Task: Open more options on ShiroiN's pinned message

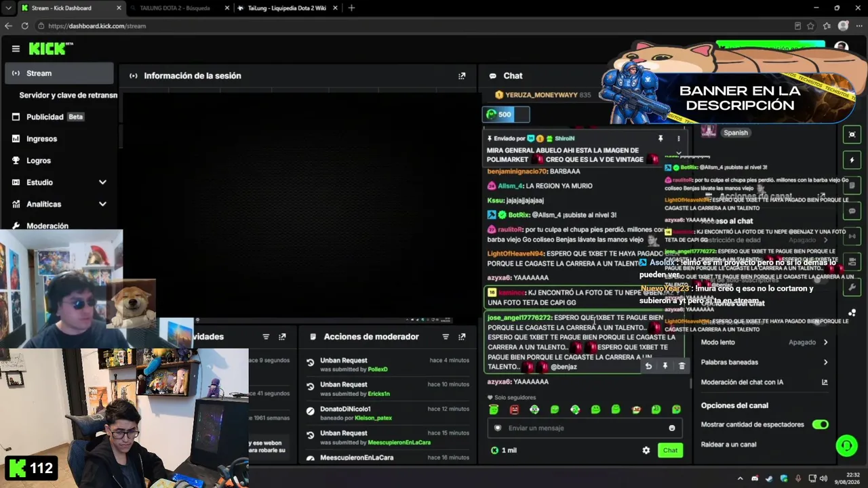Action: pos(678,138)
